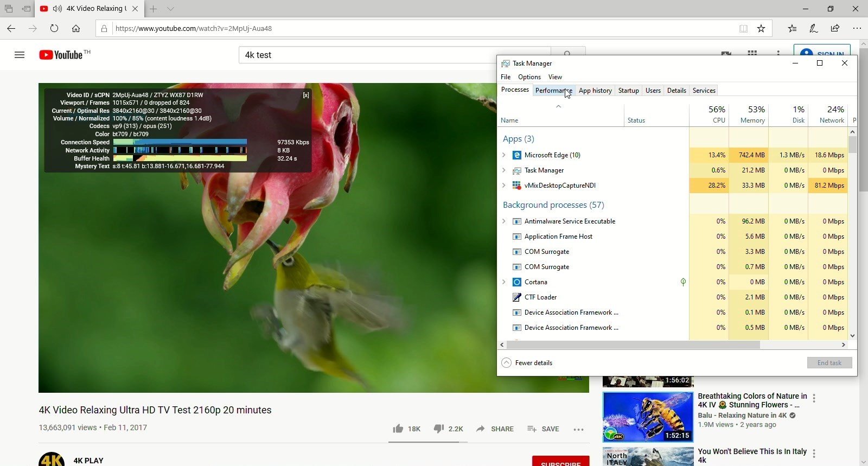Open the tabs you've set aside icon
Screen dimensions: 868x466
click(9, 9)
